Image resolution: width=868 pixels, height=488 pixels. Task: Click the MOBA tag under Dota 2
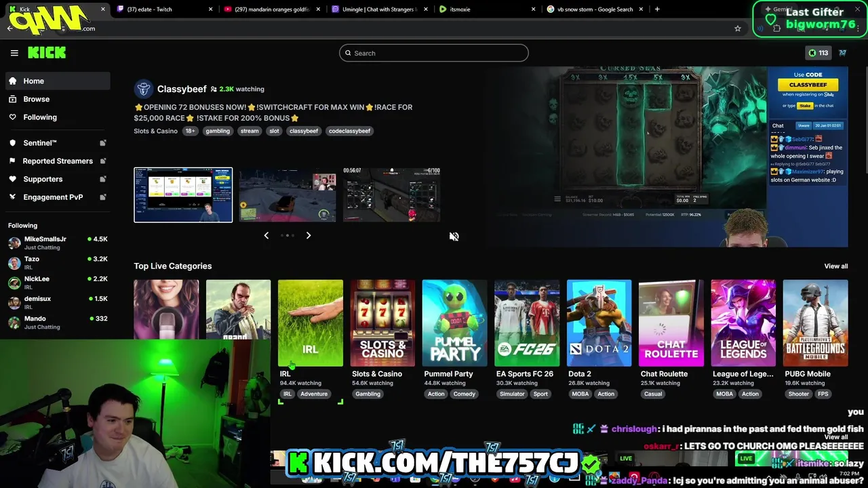click(580, 394)
